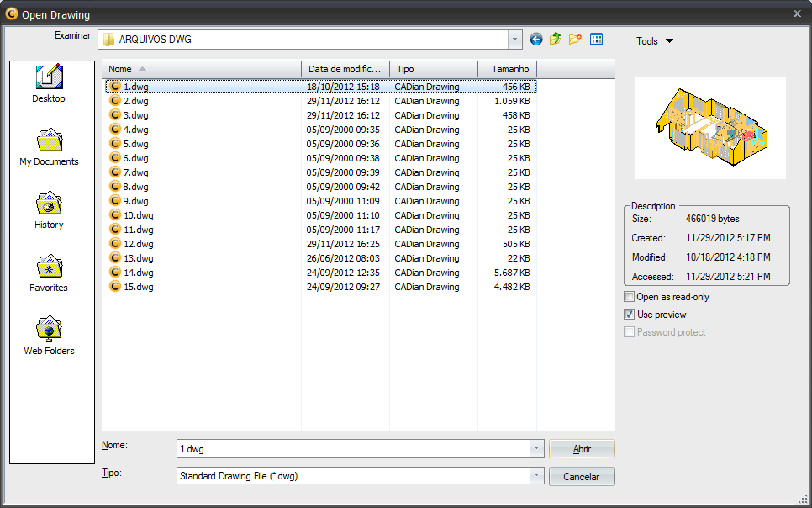The image size is (812, 508).
Task: Select file name 2.dwg
Action: 135,101
